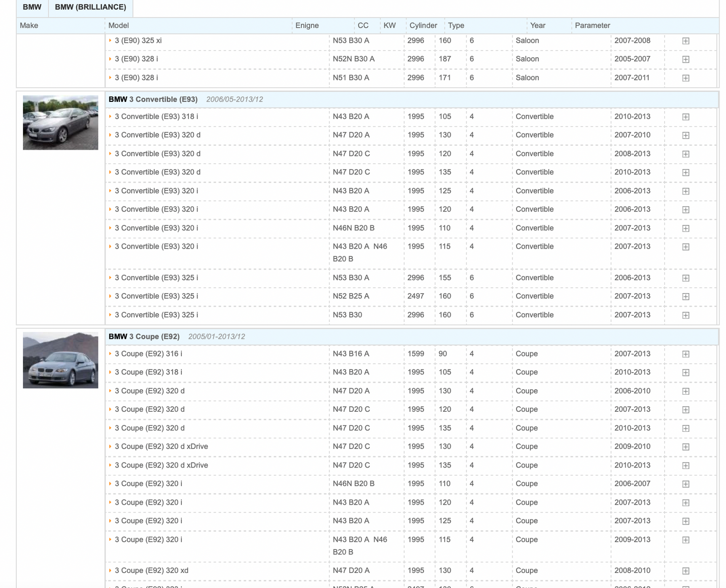Expand plus for Convertible 320 d 135 KW
This screenshot has height=588, width=726.
[685, 172]
